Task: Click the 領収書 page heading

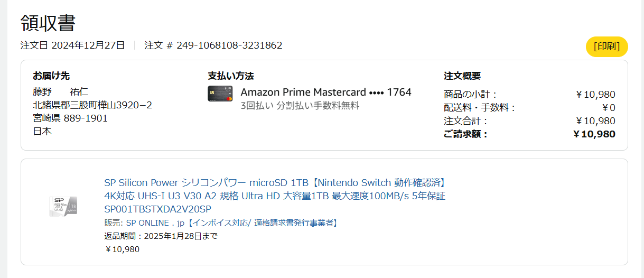Action: 48,23
